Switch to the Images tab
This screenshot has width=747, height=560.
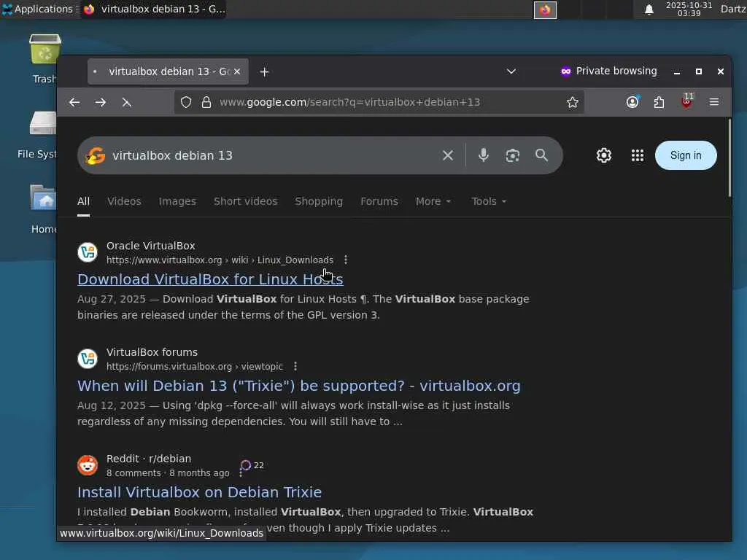(177, 201)
